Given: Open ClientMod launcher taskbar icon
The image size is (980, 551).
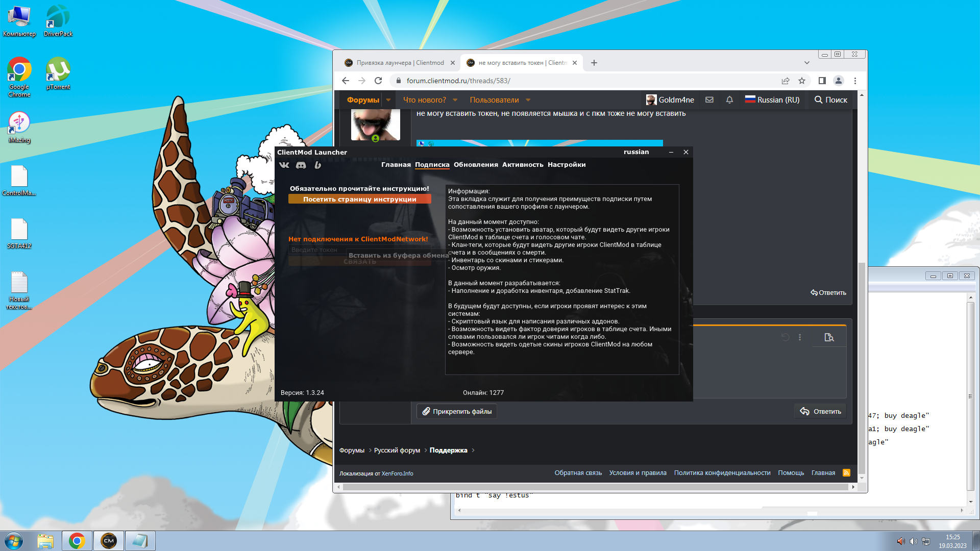Looking at the screenshot, I should click(108, 541).
